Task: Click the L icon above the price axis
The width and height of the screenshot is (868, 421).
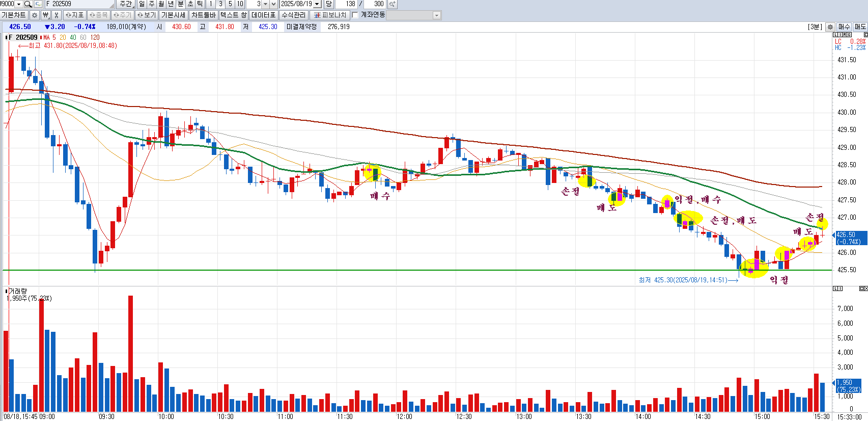Action: 835,35
